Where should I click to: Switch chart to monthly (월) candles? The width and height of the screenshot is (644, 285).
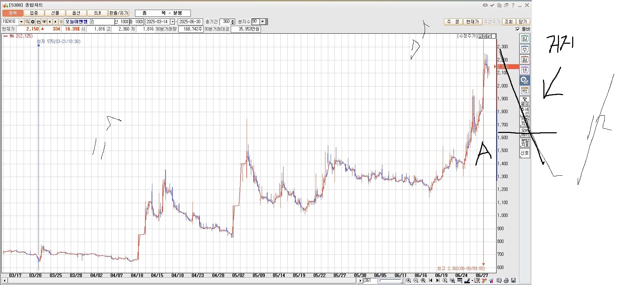[x=524, y=60]
